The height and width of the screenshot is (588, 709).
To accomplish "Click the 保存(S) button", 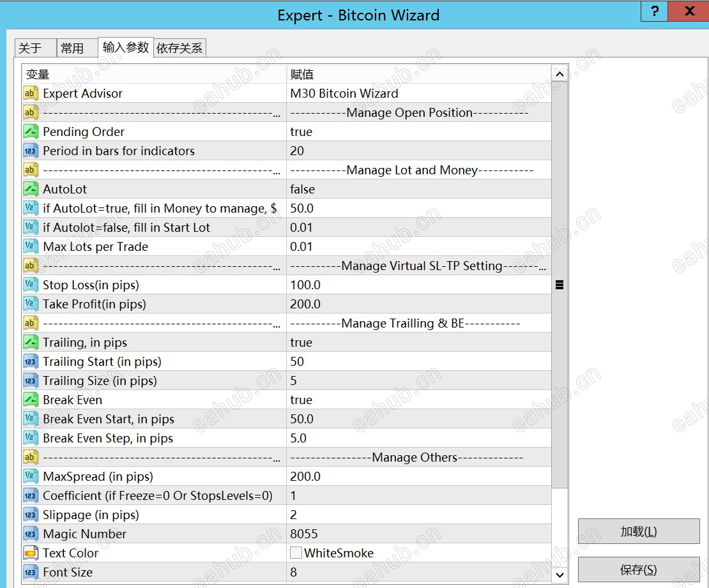I will (x=639, y=569).
